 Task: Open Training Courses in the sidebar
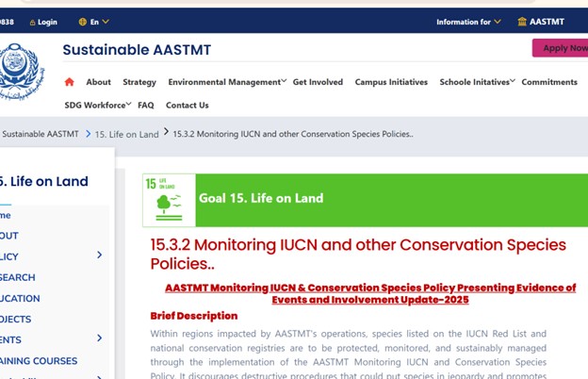(38, 361)
